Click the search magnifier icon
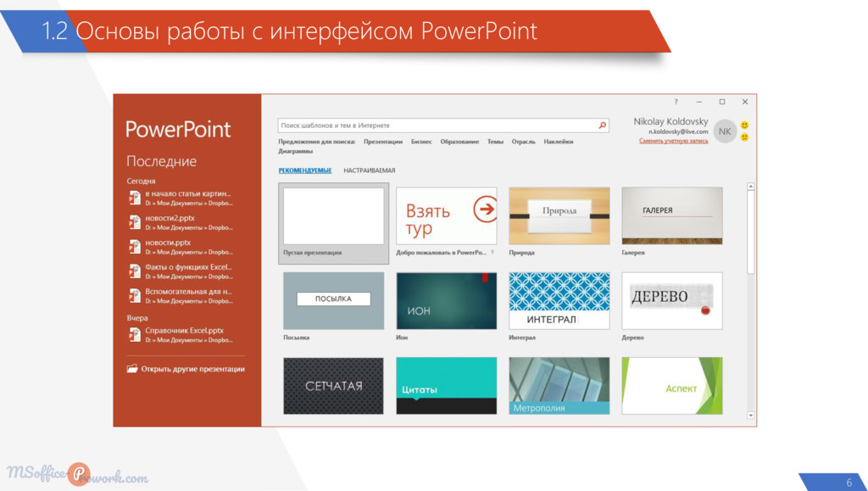This screenshot has width=868, height=491. point(603,126)
